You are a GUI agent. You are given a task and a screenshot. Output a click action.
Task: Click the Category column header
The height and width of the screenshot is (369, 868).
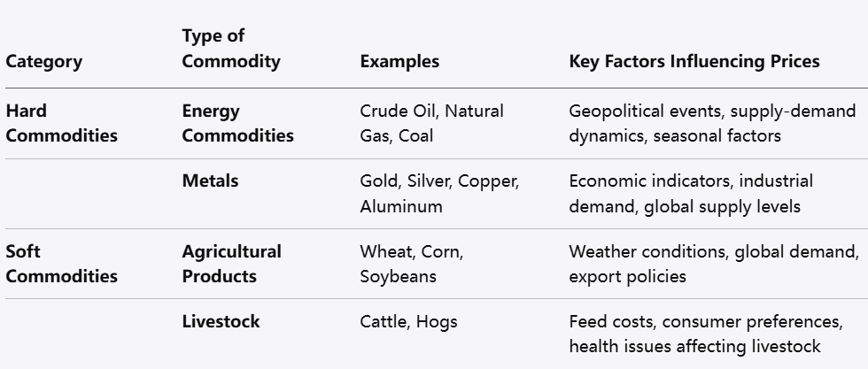point(43,62)
